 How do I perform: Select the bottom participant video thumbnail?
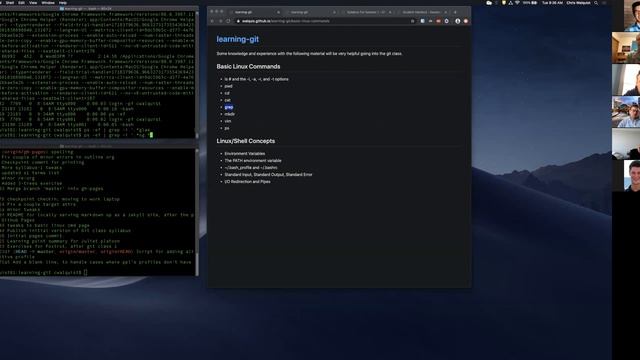click(632, 176)
